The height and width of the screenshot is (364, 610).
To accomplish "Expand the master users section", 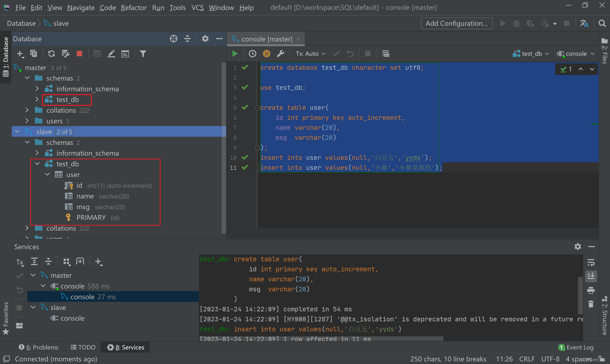I will pos(28,121).
